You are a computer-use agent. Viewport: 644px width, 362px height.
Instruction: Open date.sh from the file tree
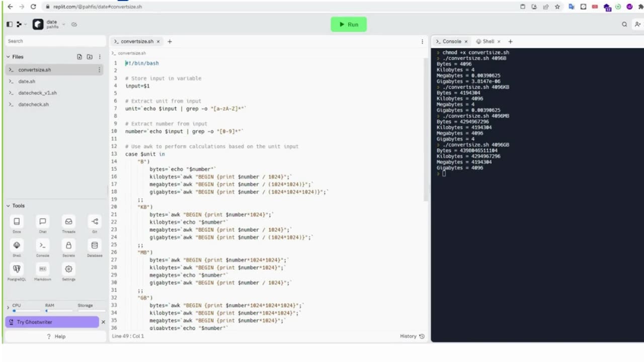pyautogui.click(x=54, y=81)
